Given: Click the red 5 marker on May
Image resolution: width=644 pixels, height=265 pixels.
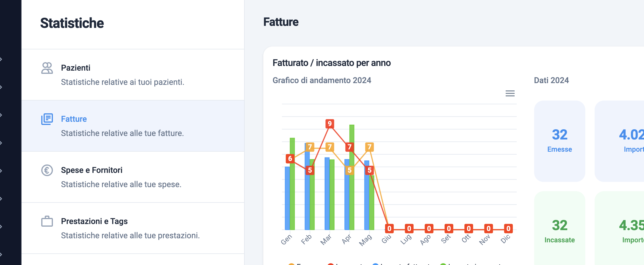Looking at the screenshot, I should tap(369, 170).
